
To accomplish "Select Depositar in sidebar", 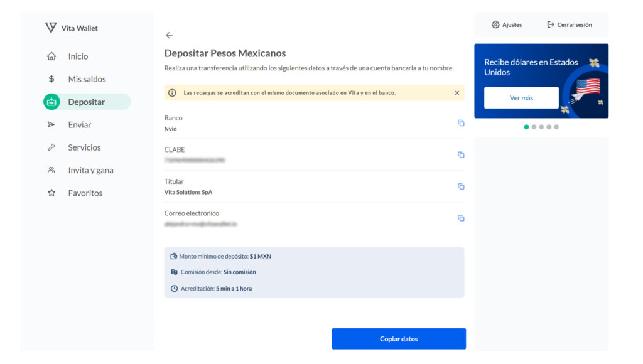I will click(x=87, y=102).
